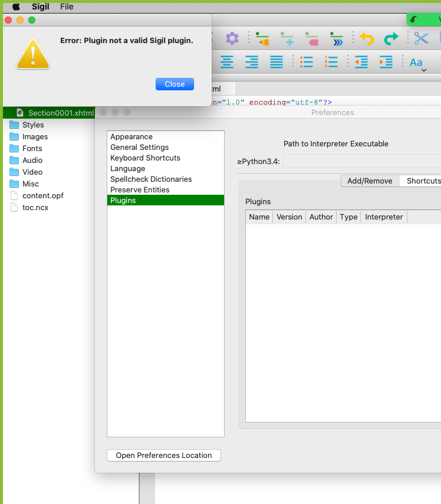Select Language preferences category
Viewport: 441px width, 504px height.
[x=166, y=168]
